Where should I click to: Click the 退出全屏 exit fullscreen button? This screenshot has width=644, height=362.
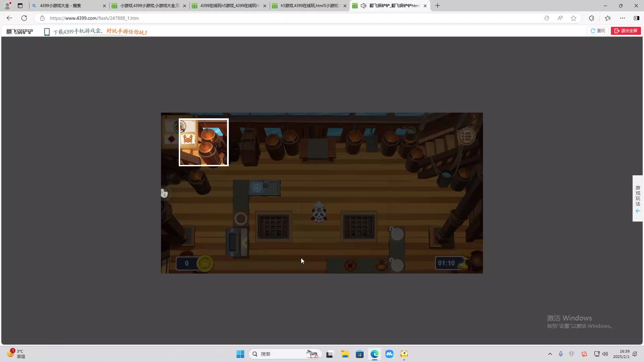pyautogui.click(x=626, y=31)
